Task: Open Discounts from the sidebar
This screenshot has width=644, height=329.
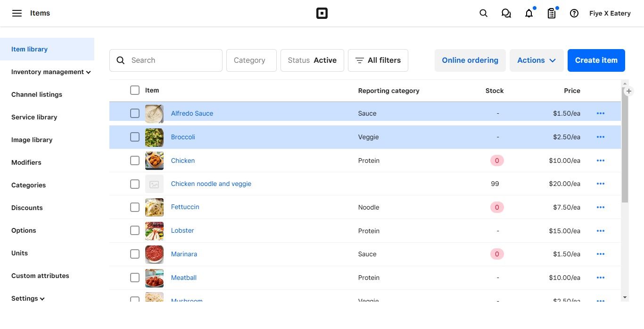Action: pos(27,208)
